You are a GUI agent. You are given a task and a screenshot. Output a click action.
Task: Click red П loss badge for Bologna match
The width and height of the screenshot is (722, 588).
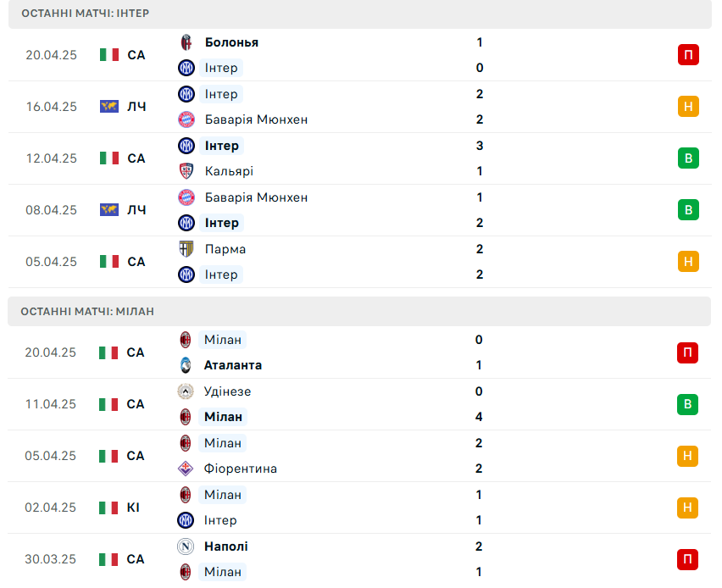tap(688, 55)
